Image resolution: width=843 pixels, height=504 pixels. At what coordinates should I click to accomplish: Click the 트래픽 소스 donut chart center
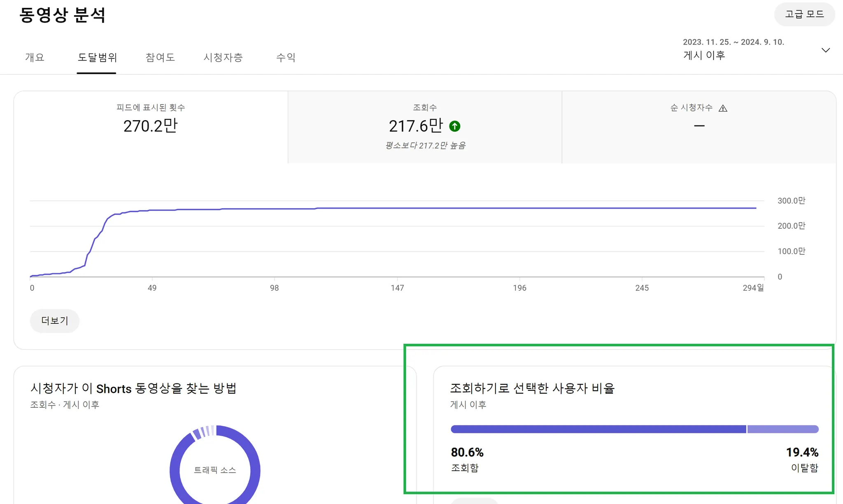[x=215, y=470]
